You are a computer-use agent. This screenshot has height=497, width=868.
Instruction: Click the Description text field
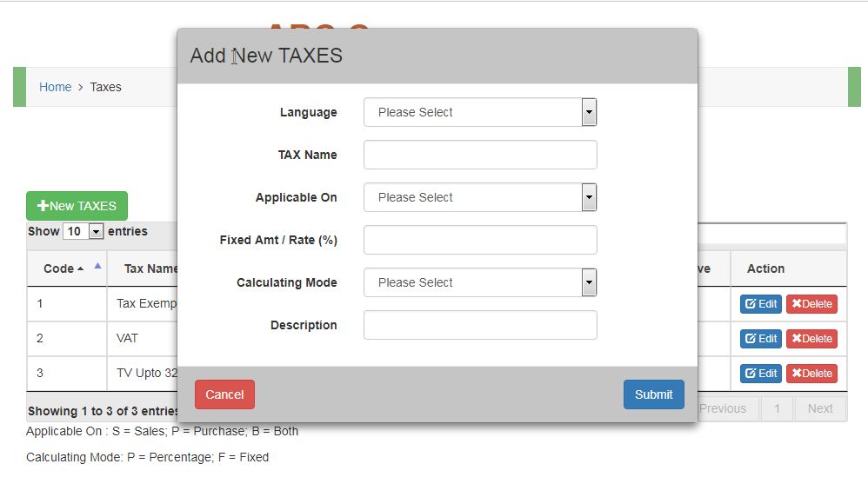[x=479, y=325]
